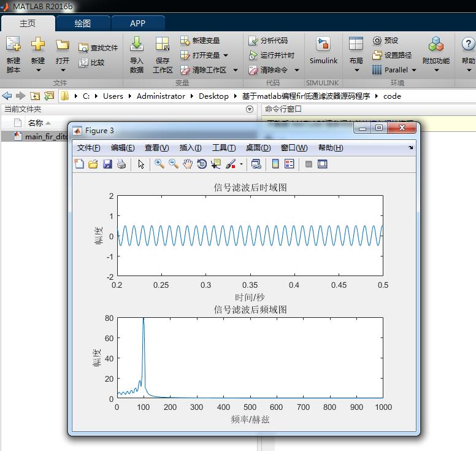Click Desktop in the address path
Screen dimensions: 476x451
(213, 96)
